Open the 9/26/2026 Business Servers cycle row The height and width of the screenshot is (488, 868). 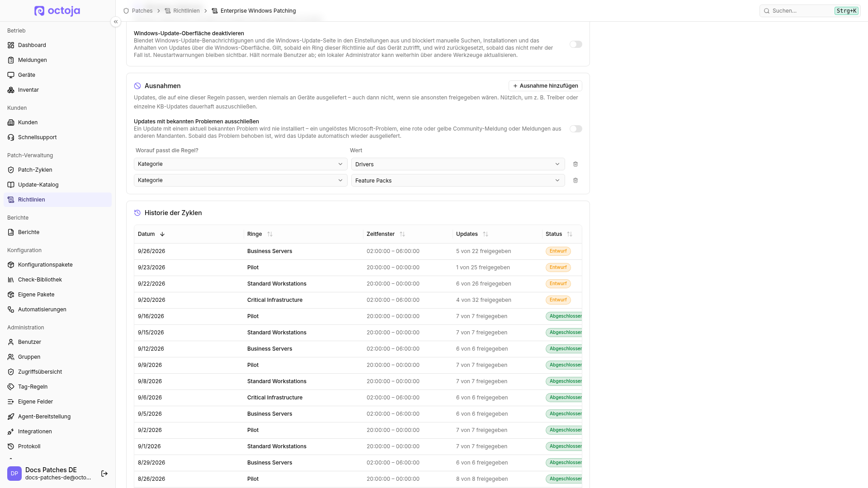pyautogui.click(x=358, y=251)
